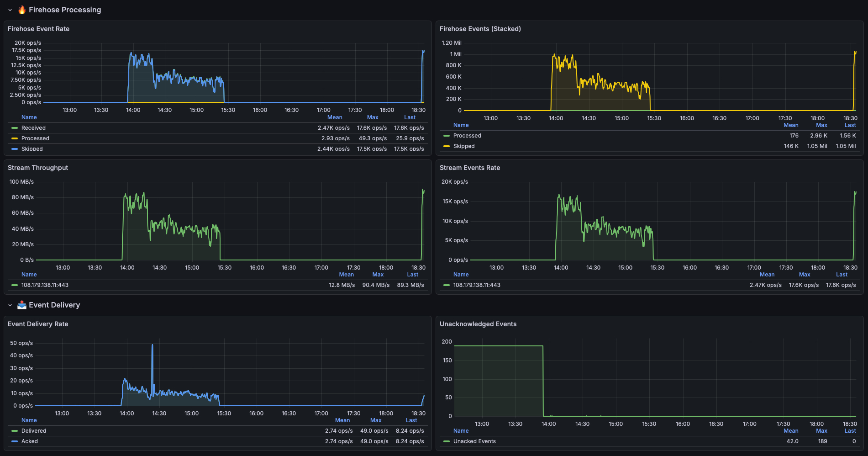The image size is (868, 456).
Task: Toggle Skipped series in Firehose Events (Stacked) legend
Action: tap(464, 146)
